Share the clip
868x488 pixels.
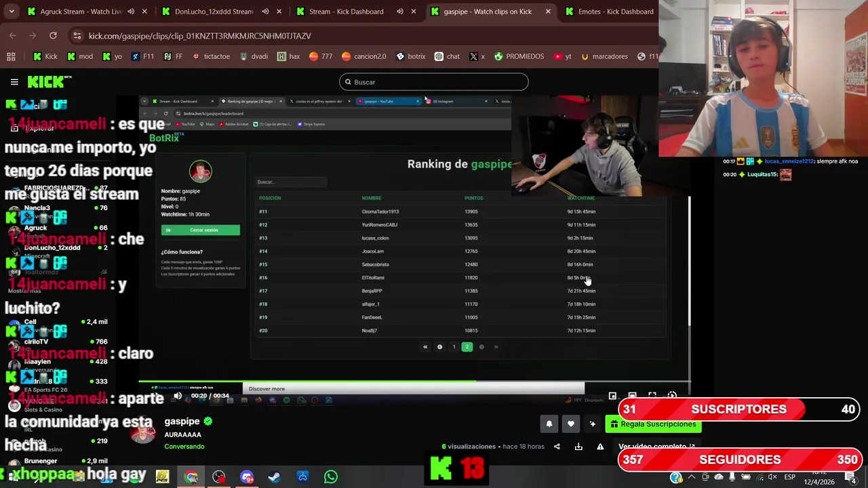click(557, 447)
